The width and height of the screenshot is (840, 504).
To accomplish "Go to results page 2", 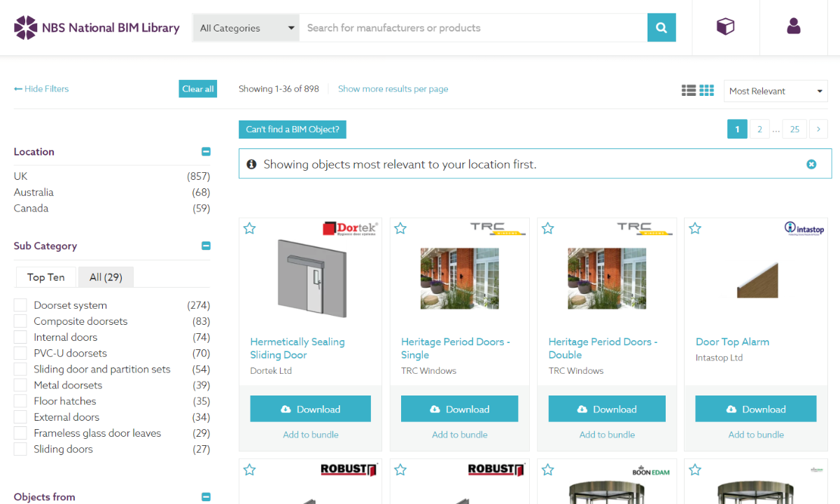I will tap(759, 129).
